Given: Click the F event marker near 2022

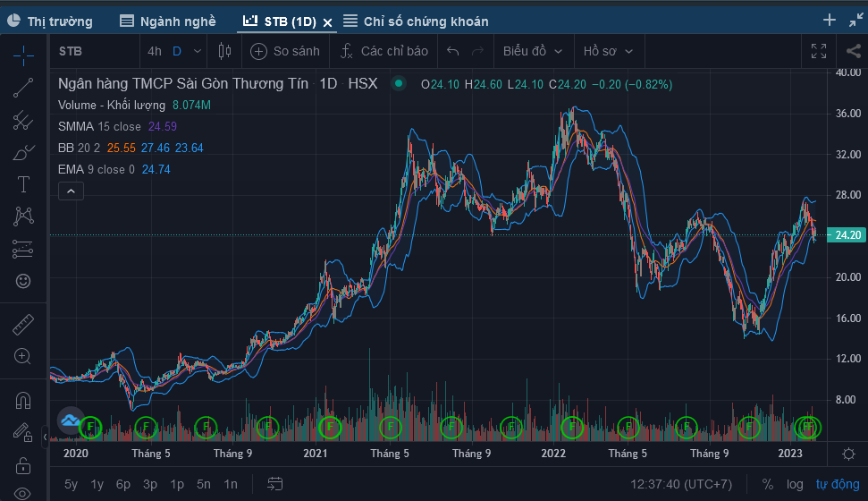Looking at the screenshot, I should point(572,427).
